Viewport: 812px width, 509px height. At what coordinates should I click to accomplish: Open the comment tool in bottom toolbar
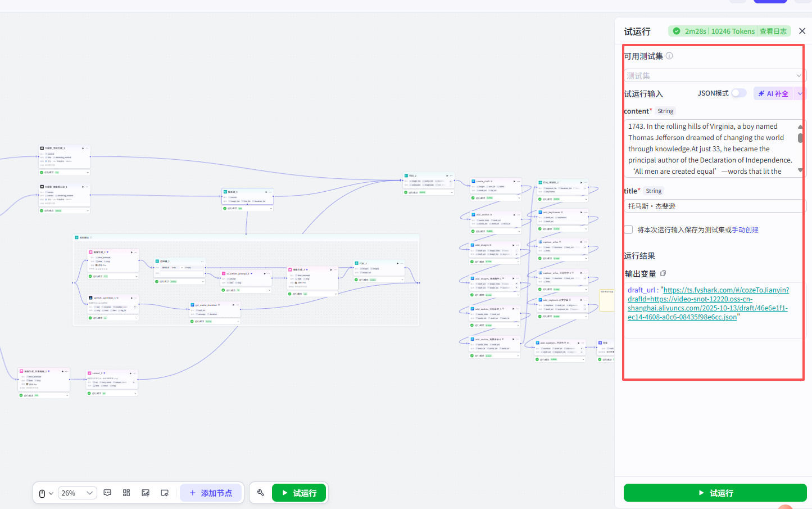tap(107, 493)
